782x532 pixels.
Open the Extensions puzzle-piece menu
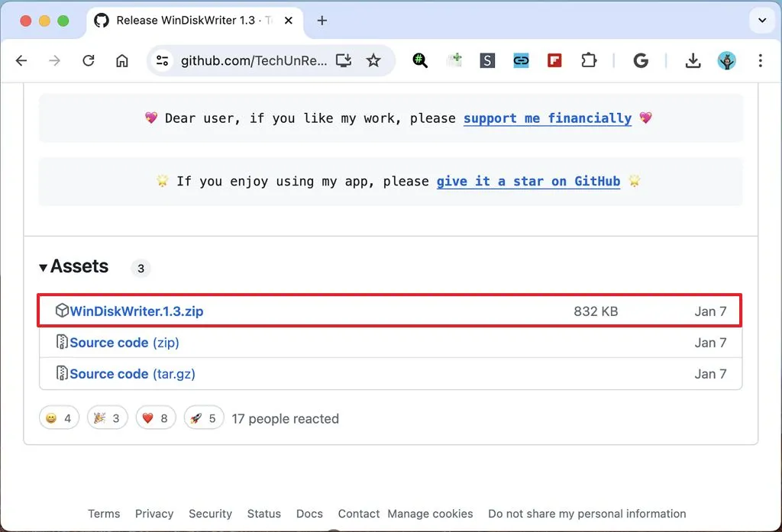(x=588, y=60)
